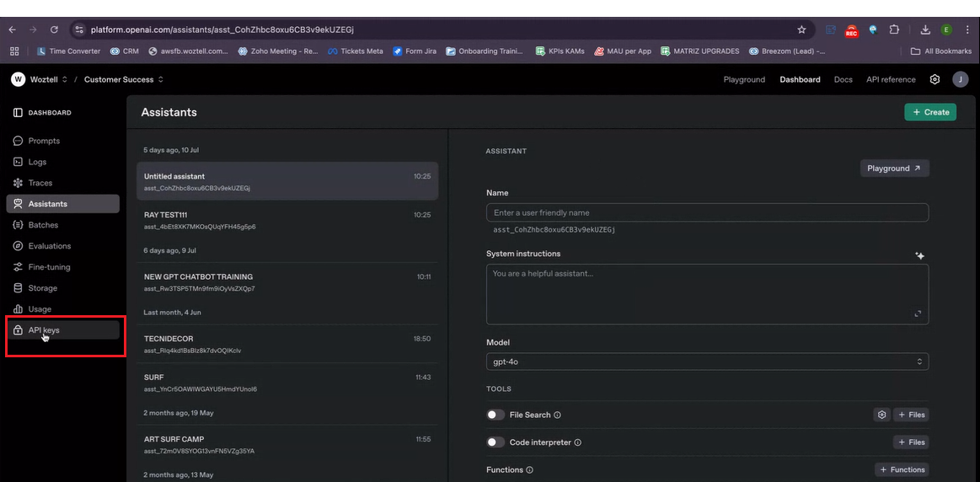Open Tickets Meta bookmark
This screenshot has height=482, width=980.
pyautogui.click(x=356, y=51)
